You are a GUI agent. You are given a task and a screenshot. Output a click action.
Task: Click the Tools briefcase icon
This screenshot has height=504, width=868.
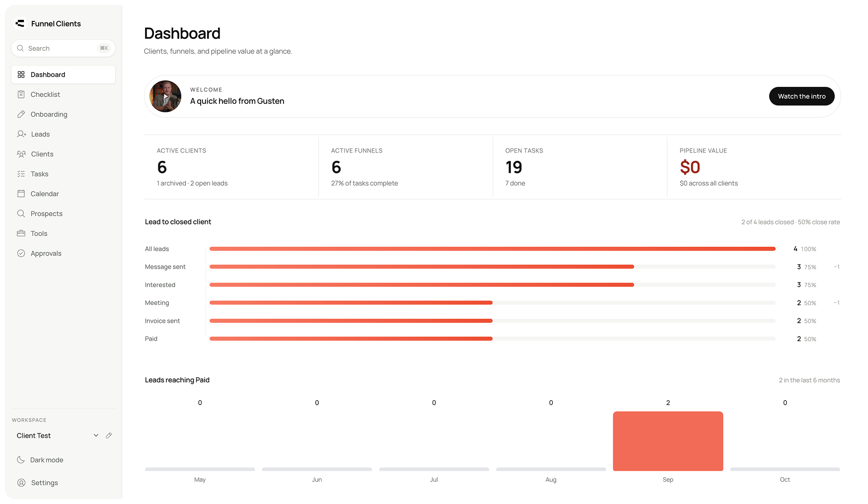click(21, 233)
